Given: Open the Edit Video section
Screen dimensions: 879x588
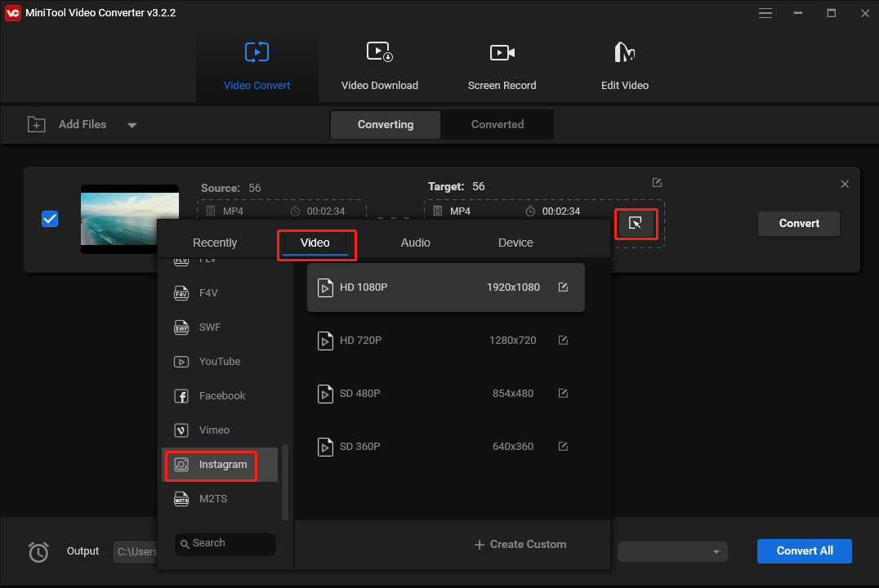Looking at the screenshot, I should click(624, 65).
